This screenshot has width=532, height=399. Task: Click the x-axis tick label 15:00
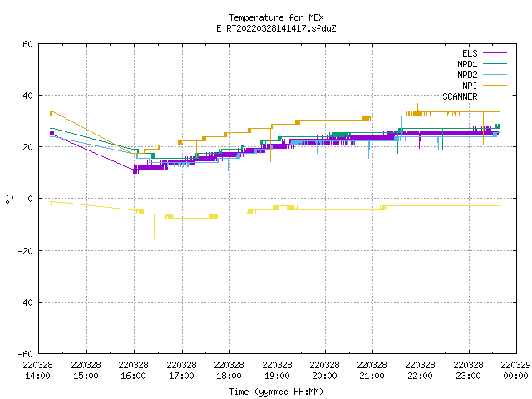click(86, 376)
